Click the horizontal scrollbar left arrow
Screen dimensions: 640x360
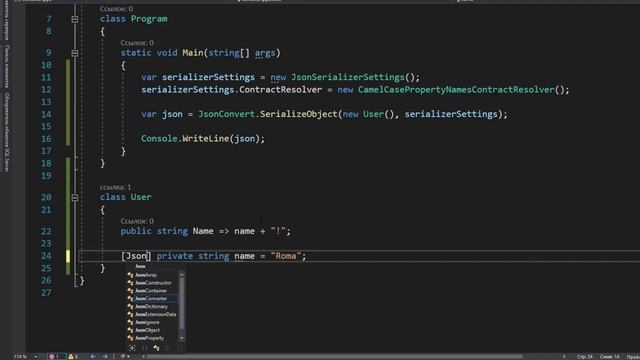coord(143,357)
